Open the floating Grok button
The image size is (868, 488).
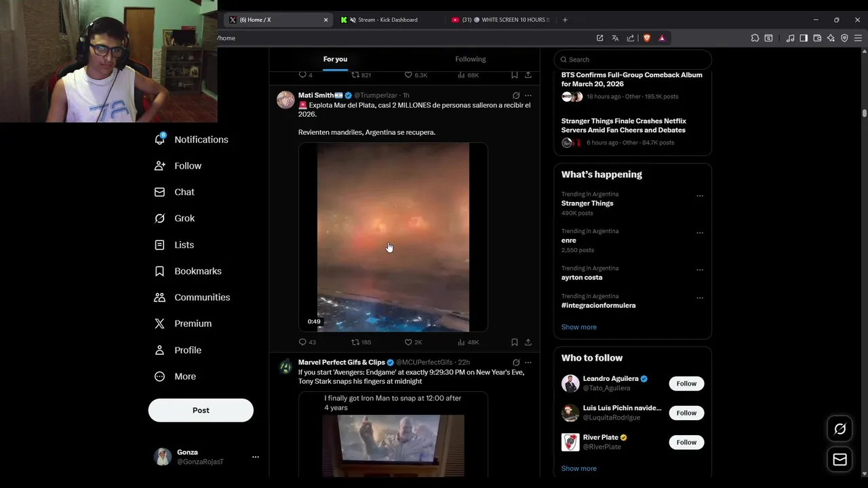[840, 429]
